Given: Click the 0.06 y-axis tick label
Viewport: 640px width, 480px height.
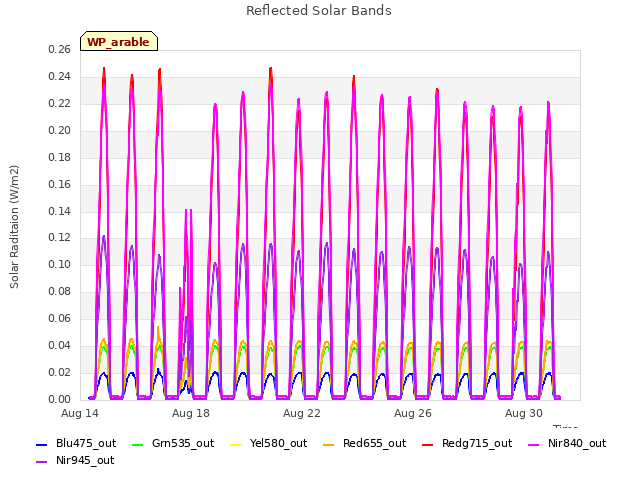Looking at the screenshot, I should [x=59, y=318].
